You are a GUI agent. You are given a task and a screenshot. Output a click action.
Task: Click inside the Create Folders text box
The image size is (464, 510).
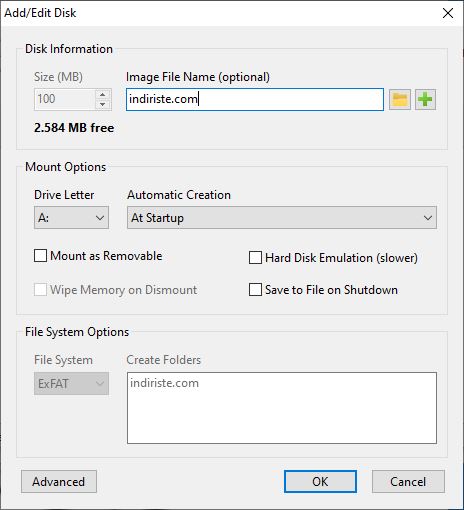(282, 408)
